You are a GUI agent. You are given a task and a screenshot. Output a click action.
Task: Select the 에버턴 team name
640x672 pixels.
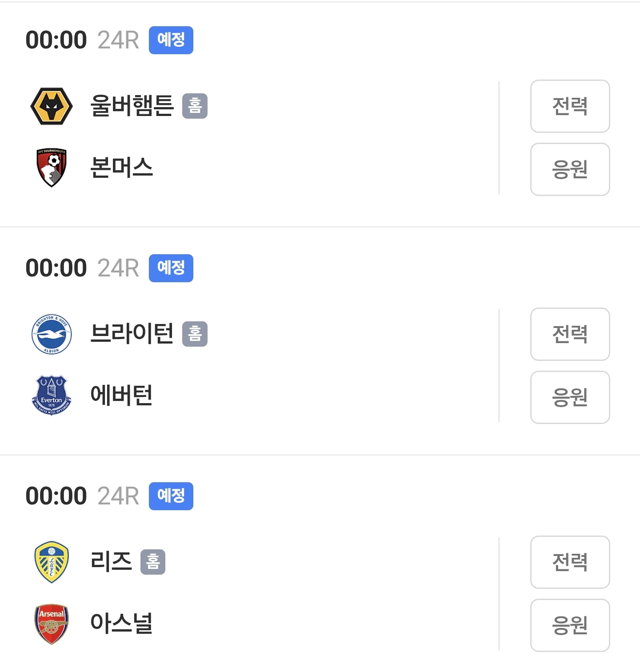[x=121, y=395]
